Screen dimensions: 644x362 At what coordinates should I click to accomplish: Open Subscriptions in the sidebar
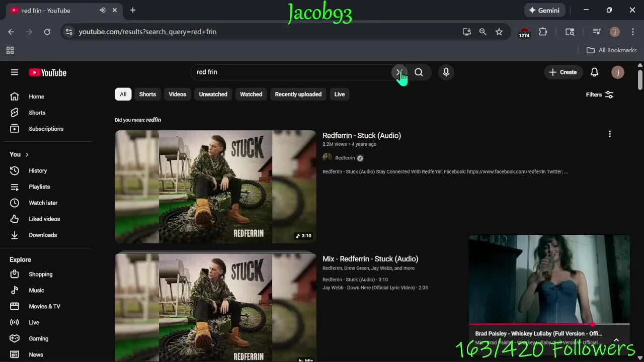46,129
